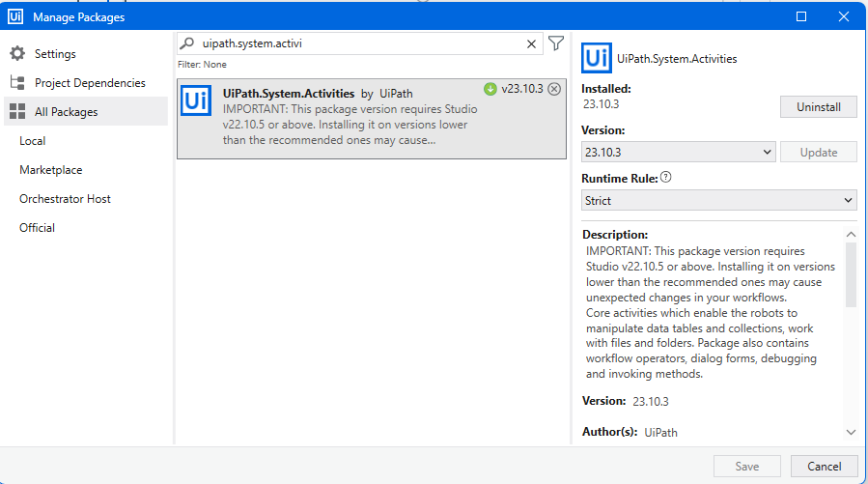
Task: Remove package via circled X icon
Action: coord(554,89)
